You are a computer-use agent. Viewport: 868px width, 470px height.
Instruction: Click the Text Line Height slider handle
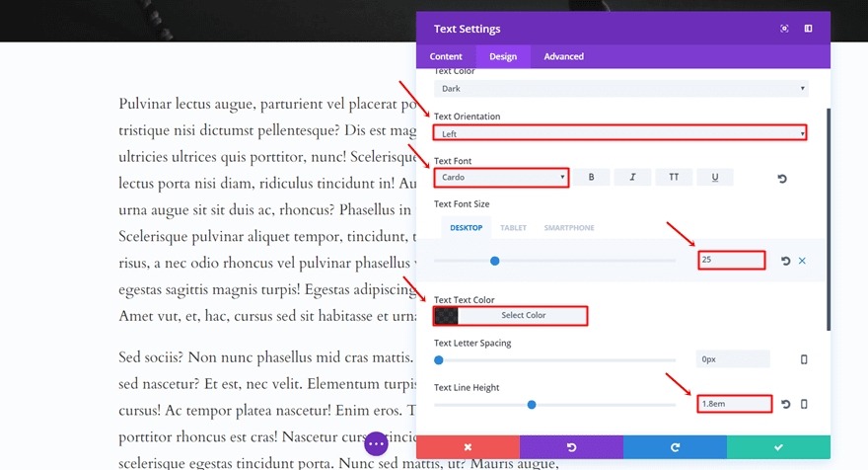(532, 404)
